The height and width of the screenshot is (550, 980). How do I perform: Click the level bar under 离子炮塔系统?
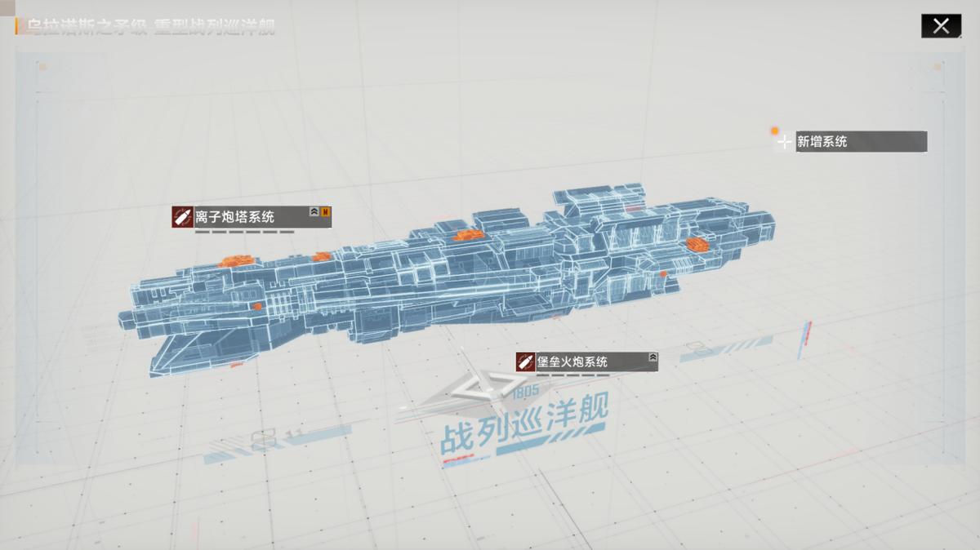(244, 232)
